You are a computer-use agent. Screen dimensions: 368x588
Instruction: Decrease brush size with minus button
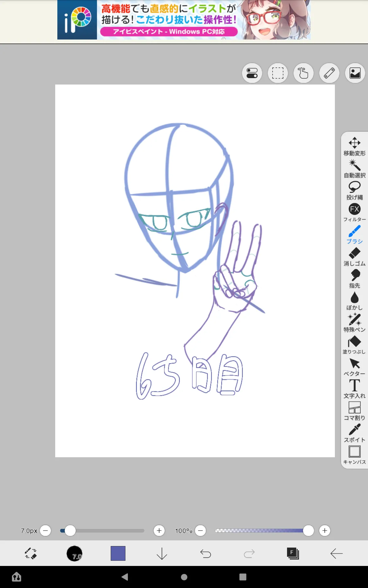coord(45,530)
